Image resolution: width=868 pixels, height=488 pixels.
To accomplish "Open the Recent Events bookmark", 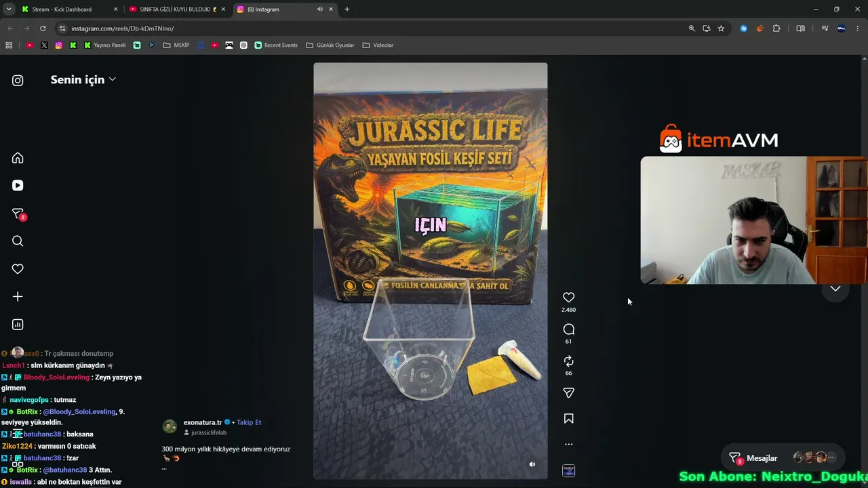I will click(276, 45).
